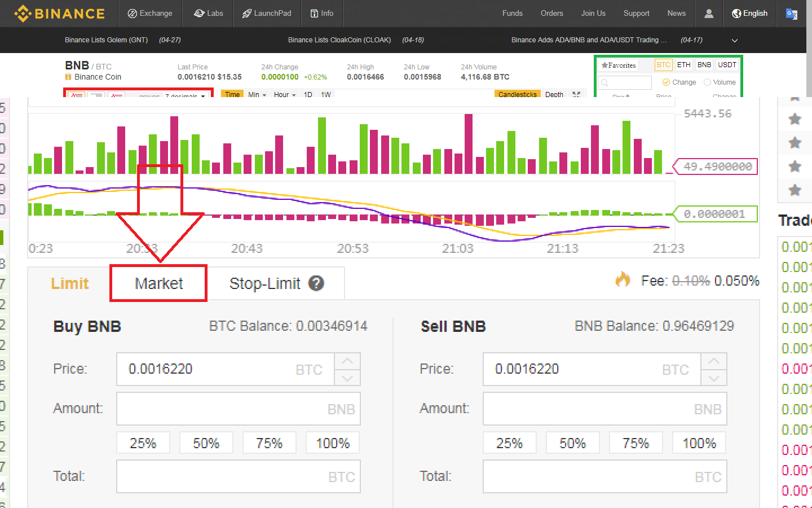The image size is (812, 508).
Task: Set buy amount to 100%
Action: (333, 443)
